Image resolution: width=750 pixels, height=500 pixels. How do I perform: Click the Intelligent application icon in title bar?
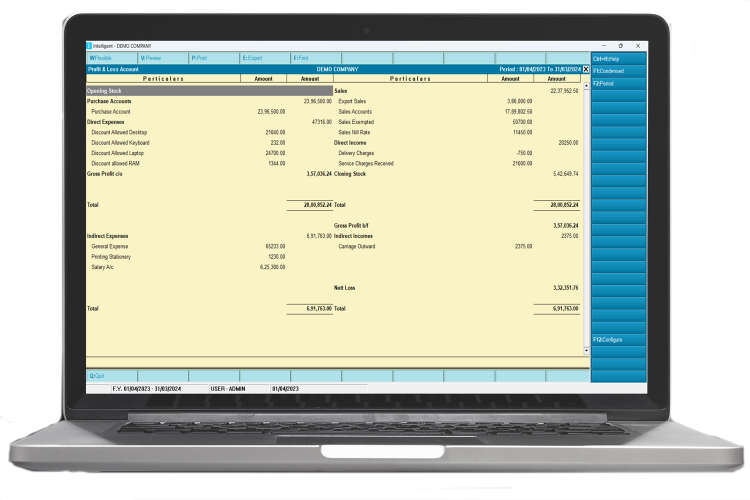tap(89, 46)
